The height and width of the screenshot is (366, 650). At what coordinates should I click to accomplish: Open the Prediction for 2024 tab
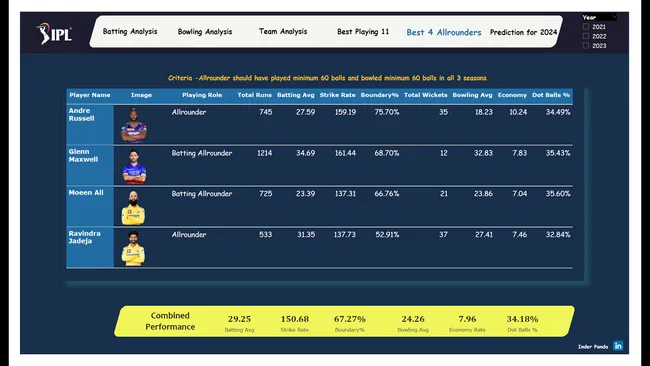pos(524,32)
